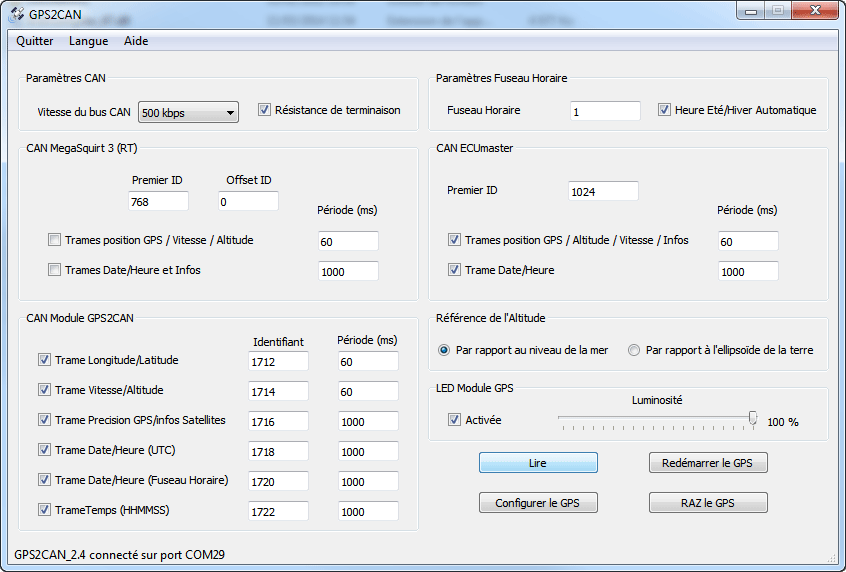Disable Heure Eté/Hiver Automatique checkbox
The height and width of the screenshot is (572, 846).
point(664,110)
